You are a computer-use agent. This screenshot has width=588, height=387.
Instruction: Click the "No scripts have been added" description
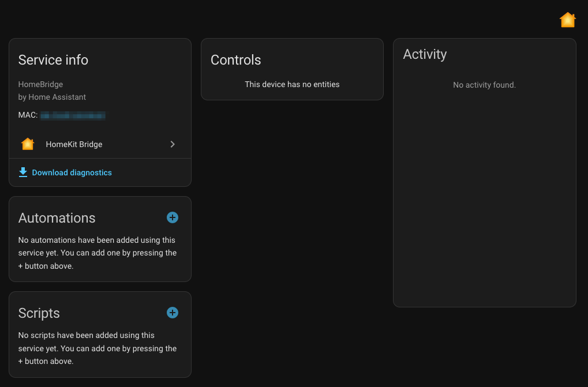pos(98,348)
